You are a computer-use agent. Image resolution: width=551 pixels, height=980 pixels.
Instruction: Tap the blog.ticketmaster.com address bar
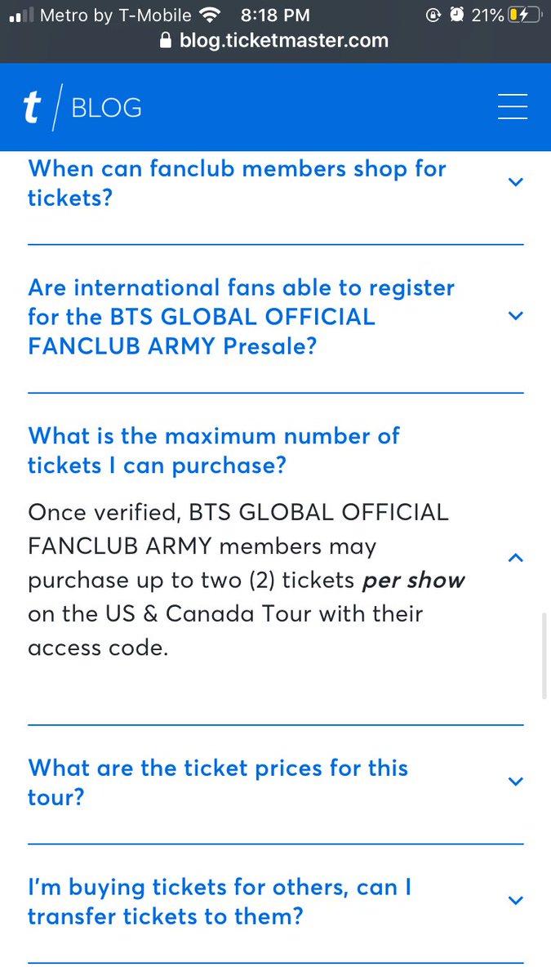275,41
